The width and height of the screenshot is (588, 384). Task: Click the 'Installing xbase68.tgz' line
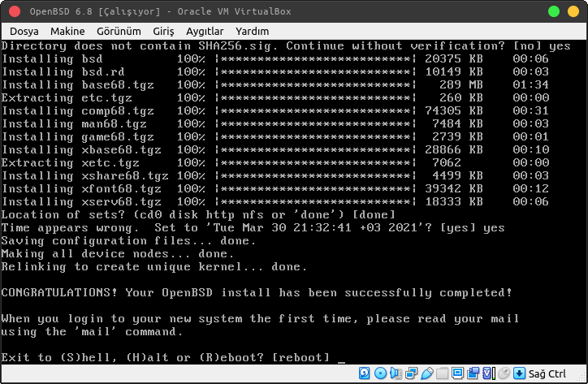point(275,149)
